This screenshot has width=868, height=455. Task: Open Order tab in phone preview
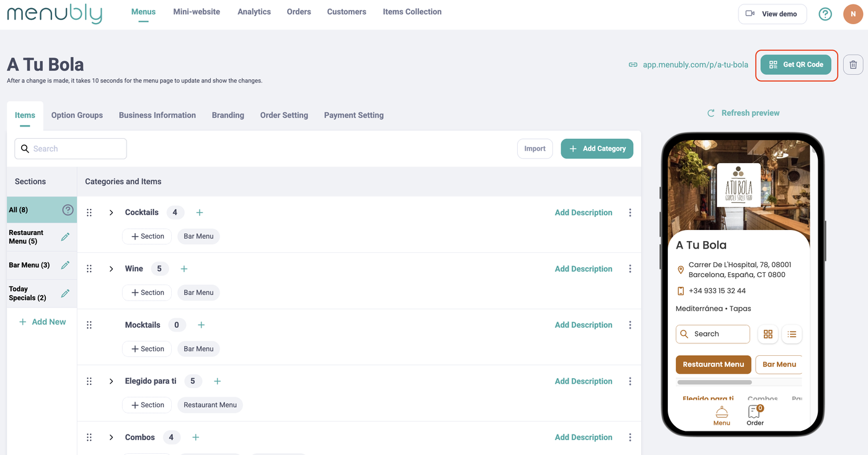tap(755, 415)
